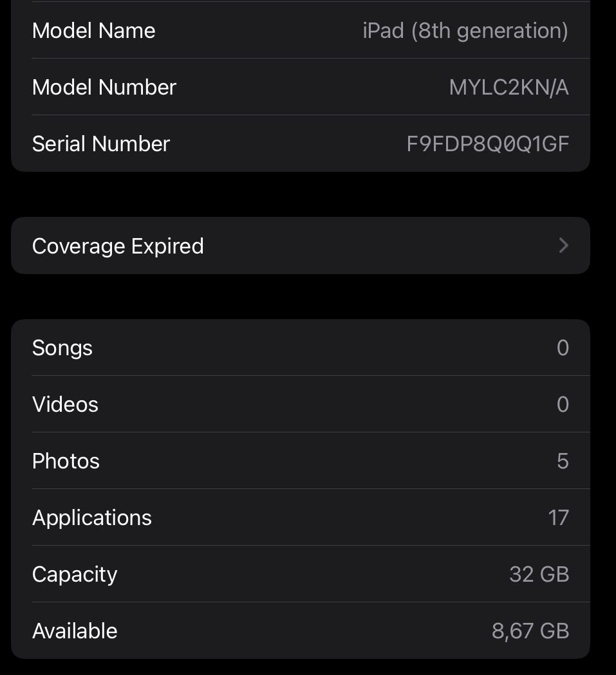The height and width of the screenshot is (675, 616).
Task: Tap the Capacity row label
Action: tap(75, 574)
